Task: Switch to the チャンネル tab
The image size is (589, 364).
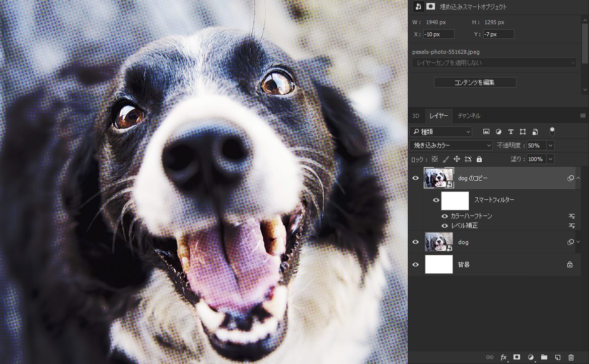Action: tap(469, 116)
